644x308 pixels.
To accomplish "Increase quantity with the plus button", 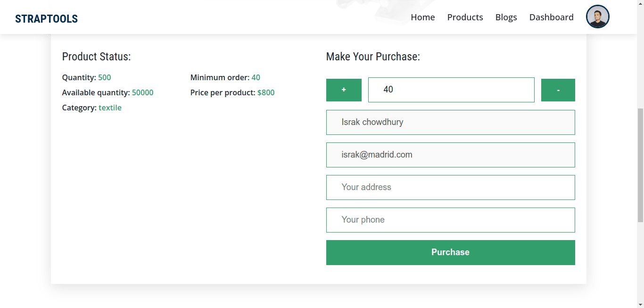I will coord(344,90).
